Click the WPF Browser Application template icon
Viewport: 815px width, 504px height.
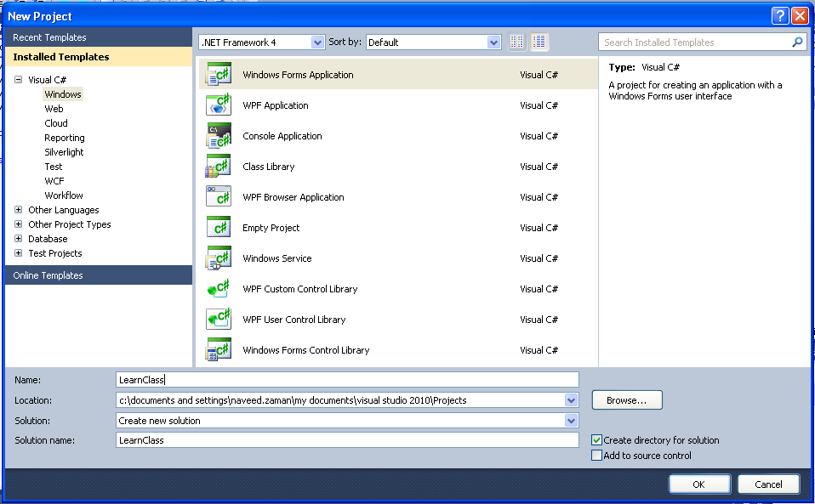pos(219,196)
